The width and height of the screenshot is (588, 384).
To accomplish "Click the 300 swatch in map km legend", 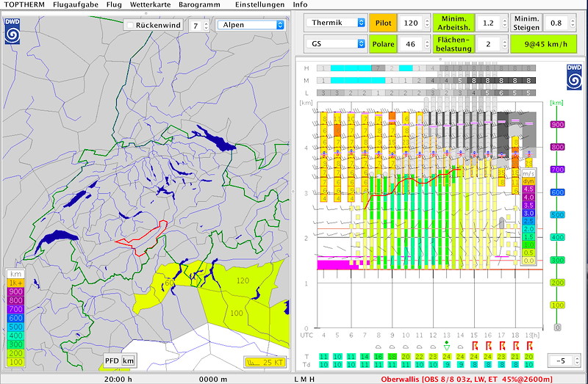I will (x=15, y=344).
